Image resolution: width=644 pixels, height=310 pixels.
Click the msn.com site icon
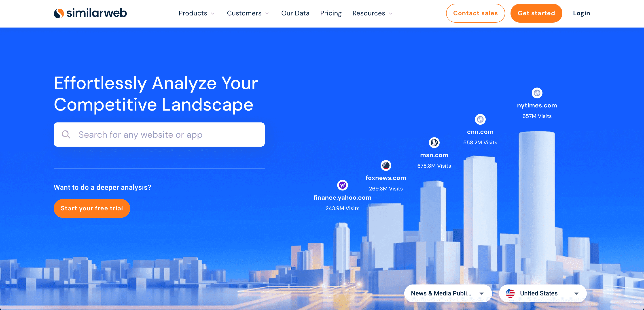coord(434,143)
